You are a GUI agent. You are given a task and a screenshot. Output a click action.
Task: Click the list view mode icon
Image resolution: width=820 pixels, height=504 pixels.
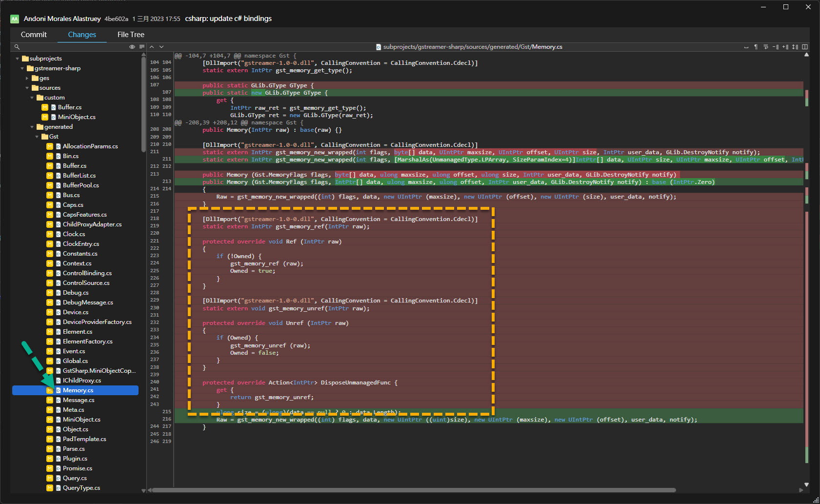[141, 47]
